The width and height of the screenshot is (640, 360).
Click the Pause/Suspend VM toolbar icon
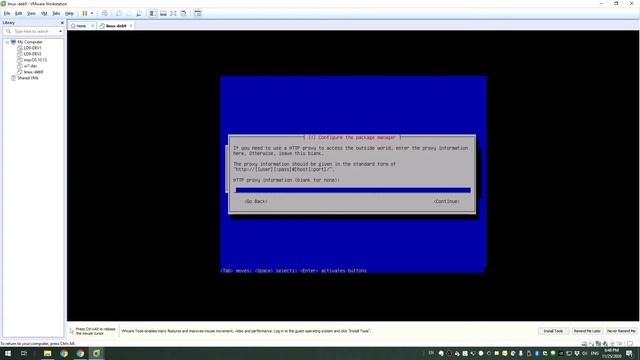pos(85,13)
